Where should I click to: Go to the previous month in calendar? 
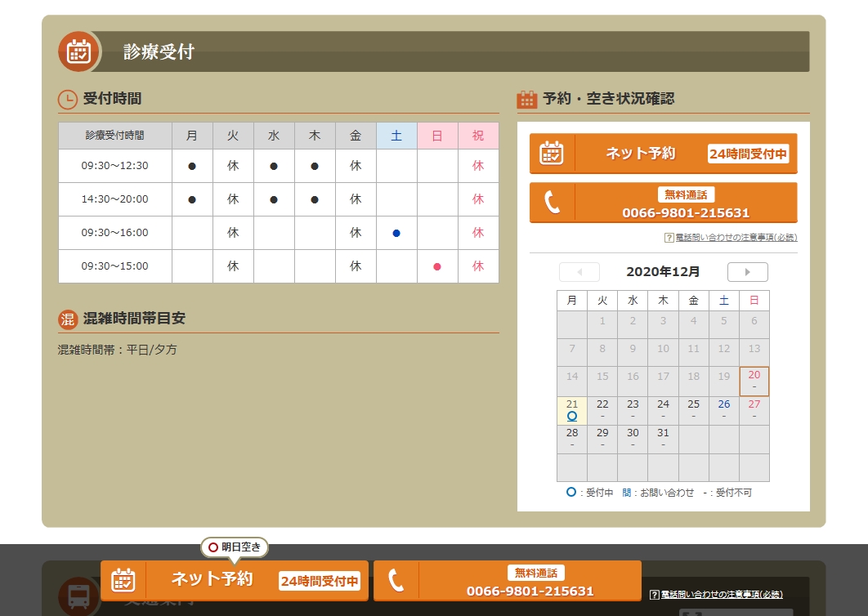(x=579, y=272)
